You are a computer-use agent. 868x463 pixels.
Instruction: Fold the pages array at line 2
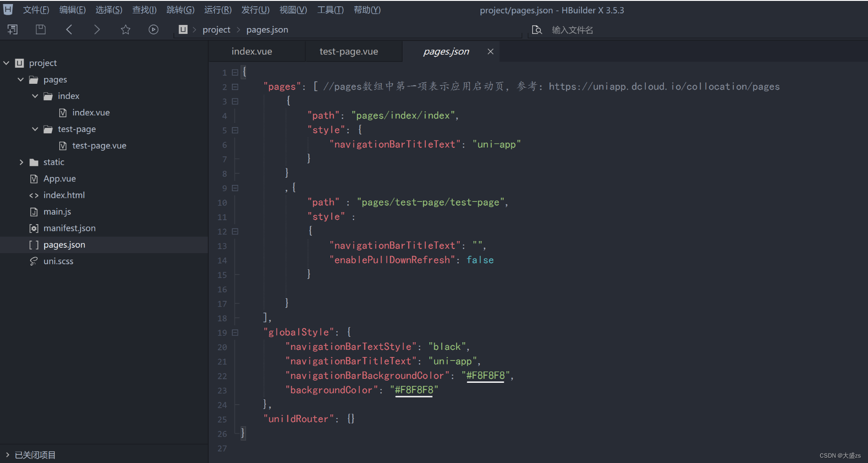click(x=235, y=87)
